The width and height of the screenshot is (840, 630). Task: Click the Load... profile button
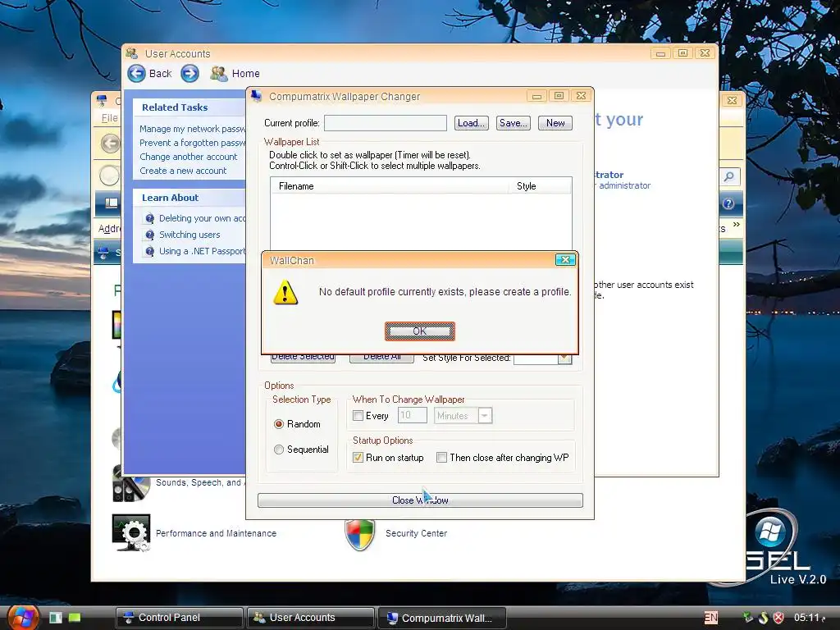point(472,123)
